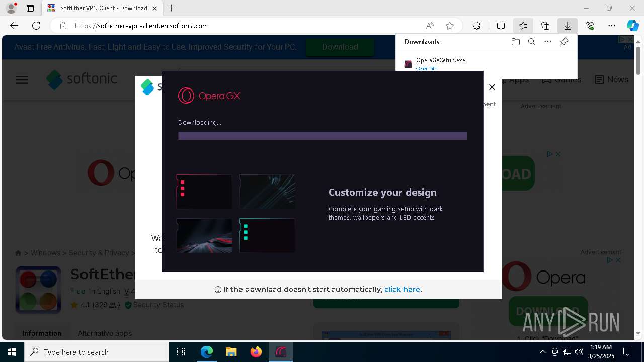644x362 pixels.
Task: Refresh the current page
Action: coord(36,26)
